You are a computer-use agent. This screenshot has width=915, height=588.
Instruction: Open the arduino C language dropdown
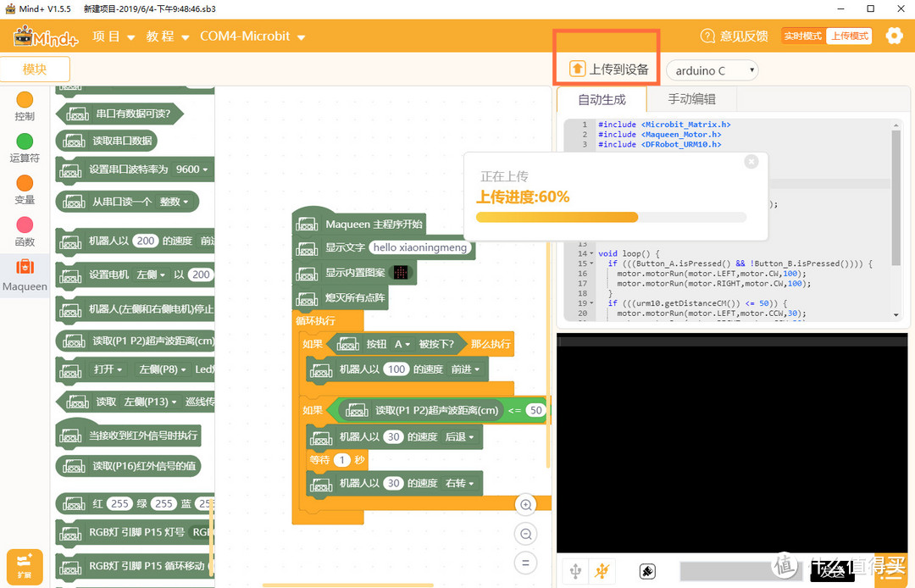[712, 70]
